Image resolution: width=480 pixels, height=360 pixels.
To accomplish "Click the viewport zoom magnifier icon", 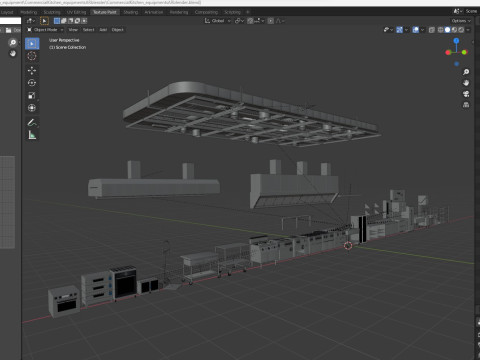I will [x=466, y=72].
